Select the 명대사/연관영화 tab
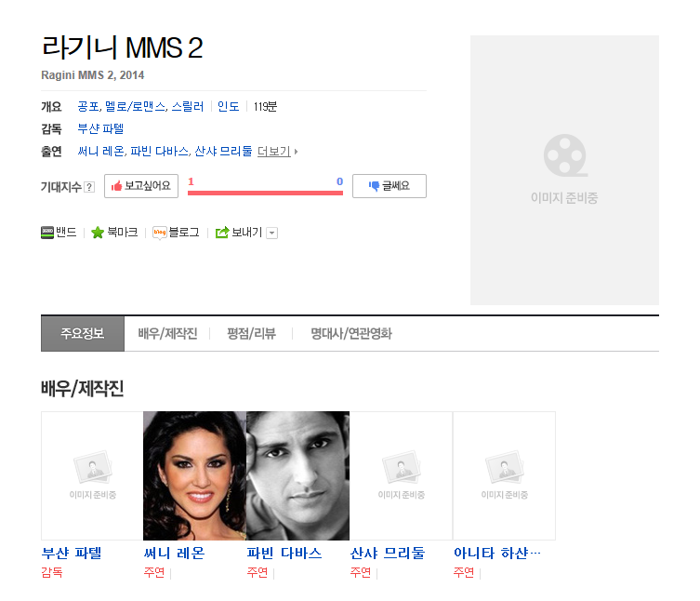The height and width of the screenshot is (601, 700). point(350,334)
